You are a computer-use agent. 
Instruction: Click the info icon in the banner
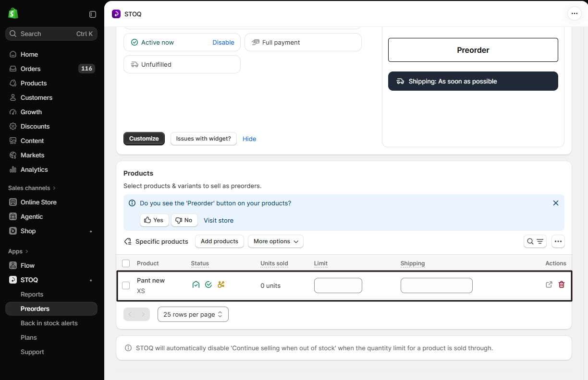132,203
